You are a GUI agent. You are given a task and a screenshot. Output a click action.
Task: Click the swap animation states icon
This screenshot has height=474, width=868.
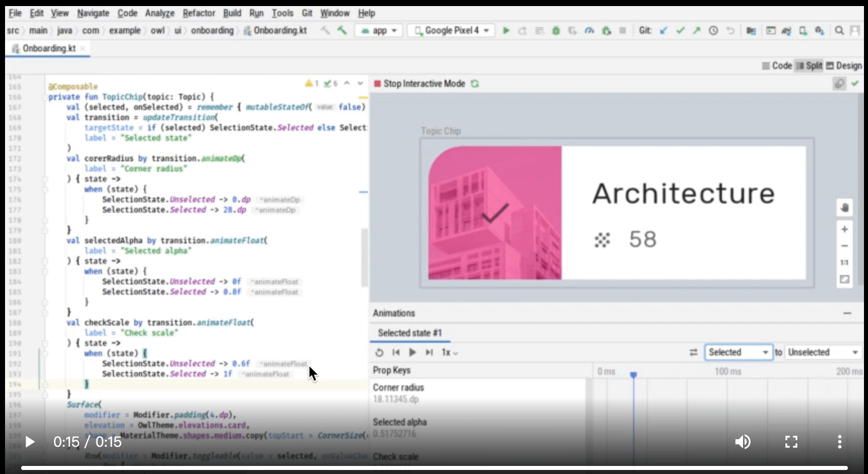click(694, 352)
